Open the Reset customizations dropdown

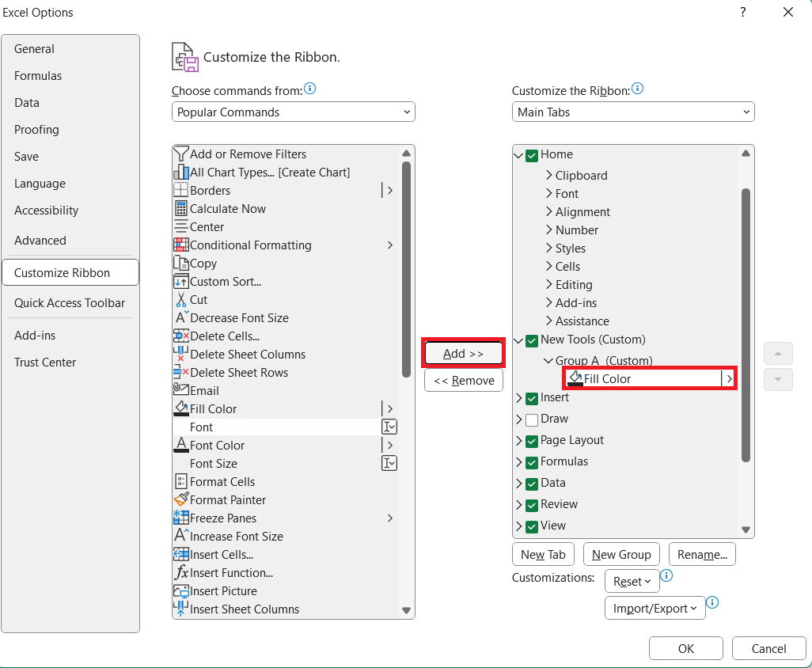(632, 582)
